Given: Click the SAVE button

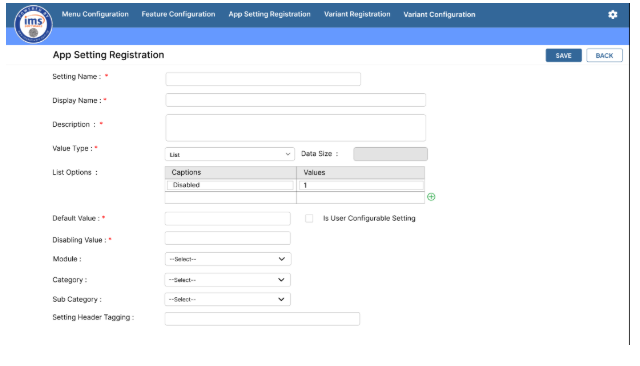Looking at the screenshot, I should (563, 55).
